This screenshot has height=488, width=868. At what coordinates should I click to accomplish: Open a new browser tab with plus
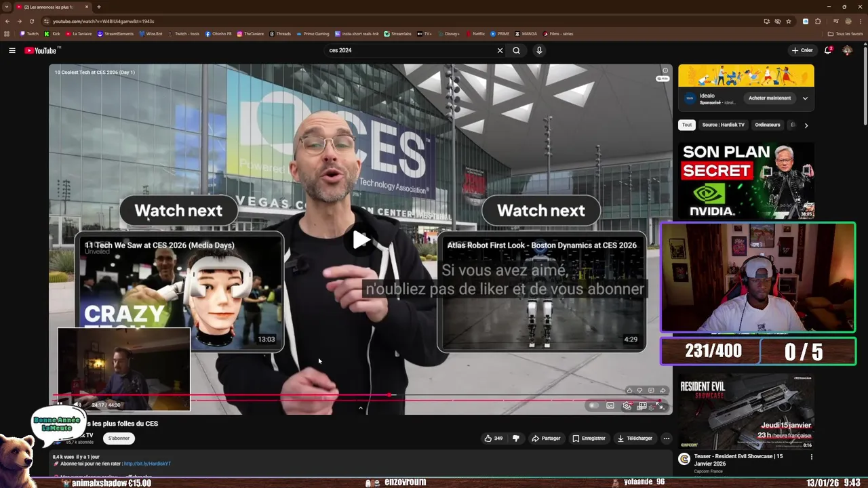tap(99, 7)
